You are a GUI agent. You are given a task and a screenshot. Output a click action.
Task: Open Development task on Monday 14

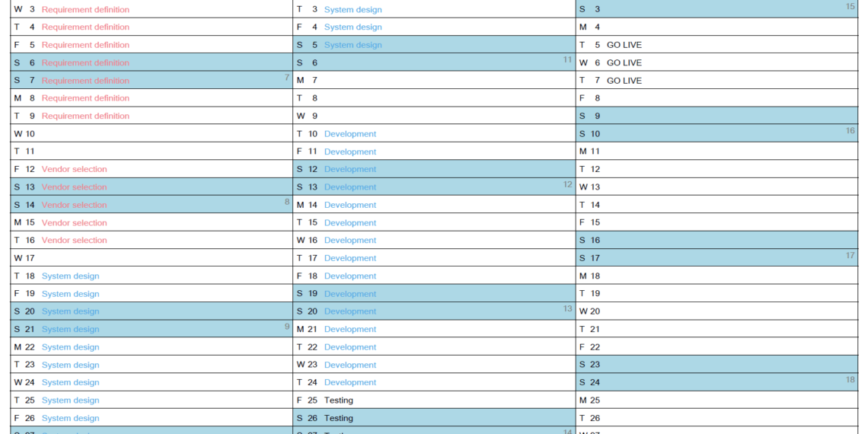coord(349,205)
